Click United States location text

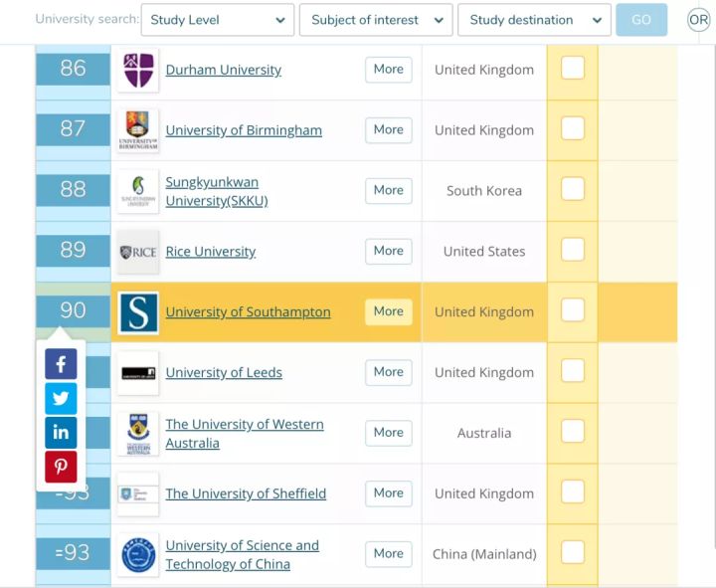[484, 252]
